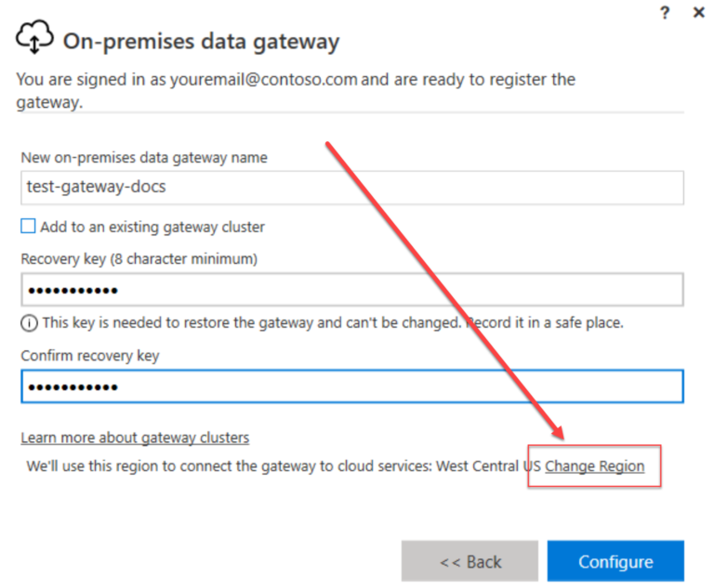Click the "New on-premises data gateway name" label

[144, 158]
